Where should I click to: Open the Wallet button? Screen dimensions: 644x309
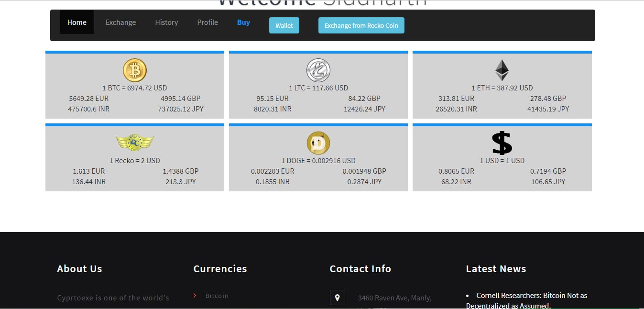click(x=284, y=25)
